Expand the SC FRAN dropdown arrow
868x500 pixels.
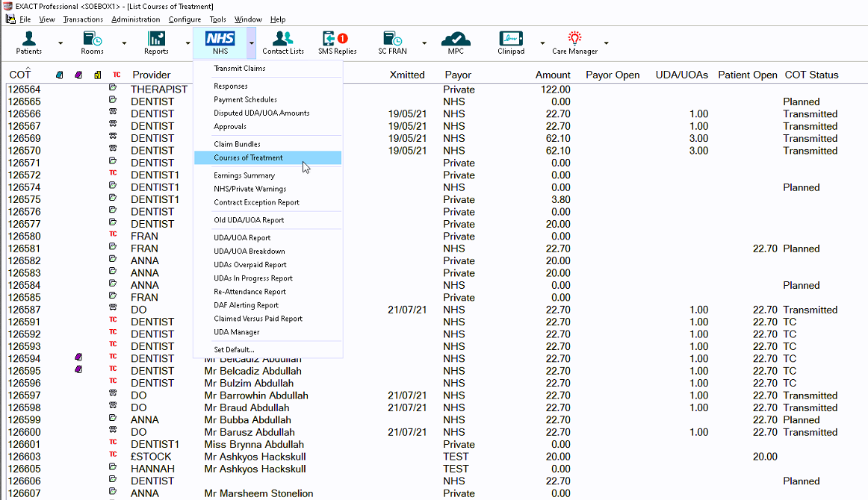click(x=424, y=43)
